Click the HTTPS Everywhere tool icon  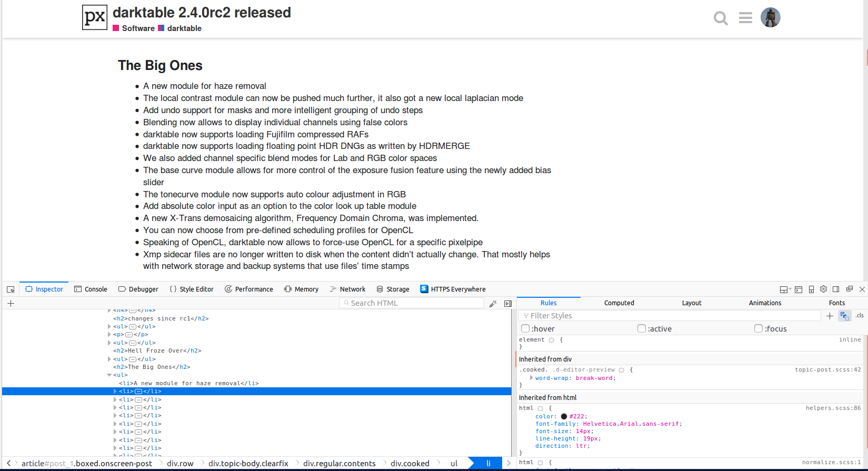point(424,289)
